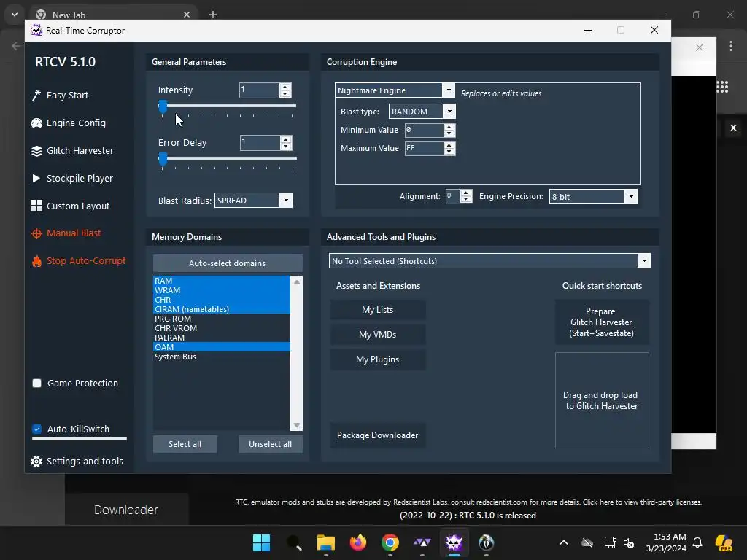Click Glitch Harvester menu label
The image size is (747, 560).
(x=80, y=151)
